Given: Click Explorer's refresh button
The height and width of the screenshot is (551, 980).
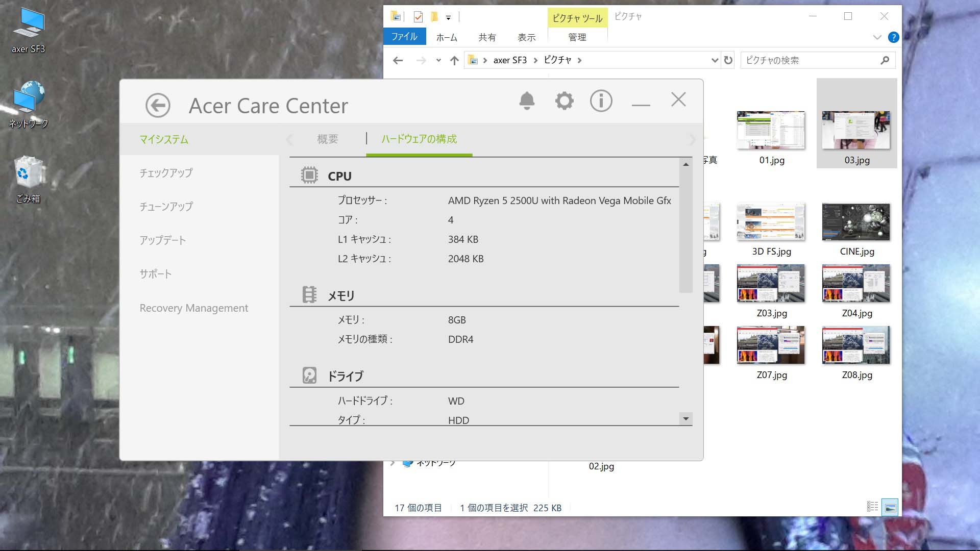Looking at the screenshot, I should (x=728, y=60).
